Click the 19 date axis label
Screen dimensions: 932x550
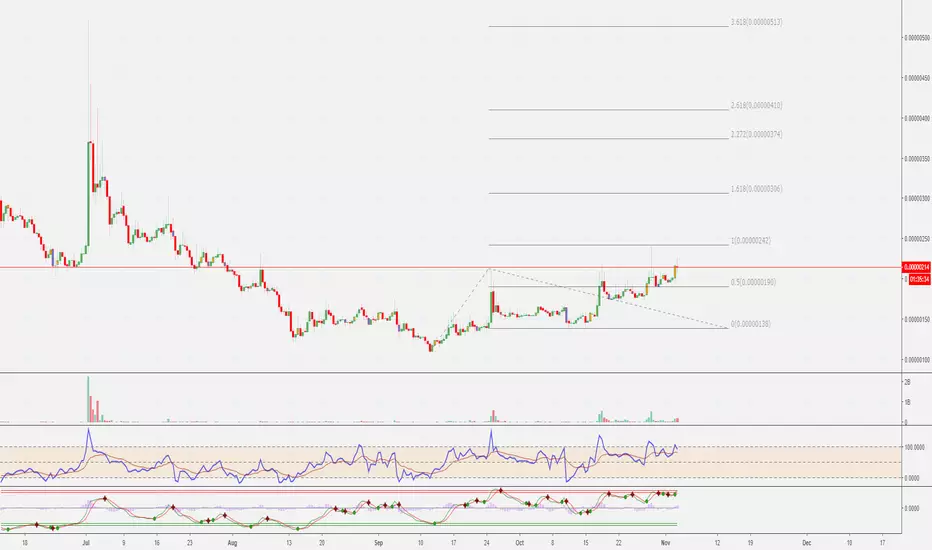tap(750, 543)
